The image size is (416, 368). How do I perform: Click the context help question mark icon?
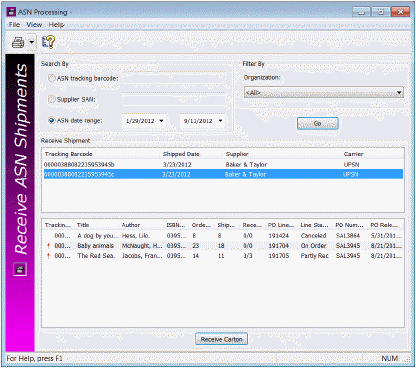click(x=48, y=42)
